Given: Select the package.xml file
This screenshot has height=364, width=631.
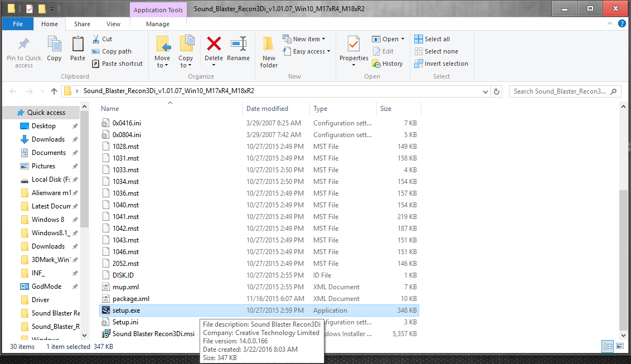Looking at the screenshot, I should [x=259, y=299].
